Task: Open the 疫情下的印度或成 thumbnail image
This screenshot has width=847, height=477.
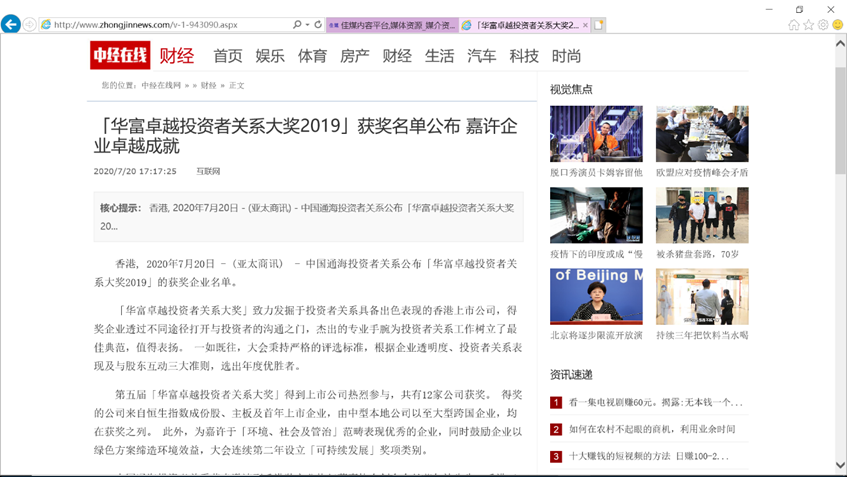Action: [596, 215]
